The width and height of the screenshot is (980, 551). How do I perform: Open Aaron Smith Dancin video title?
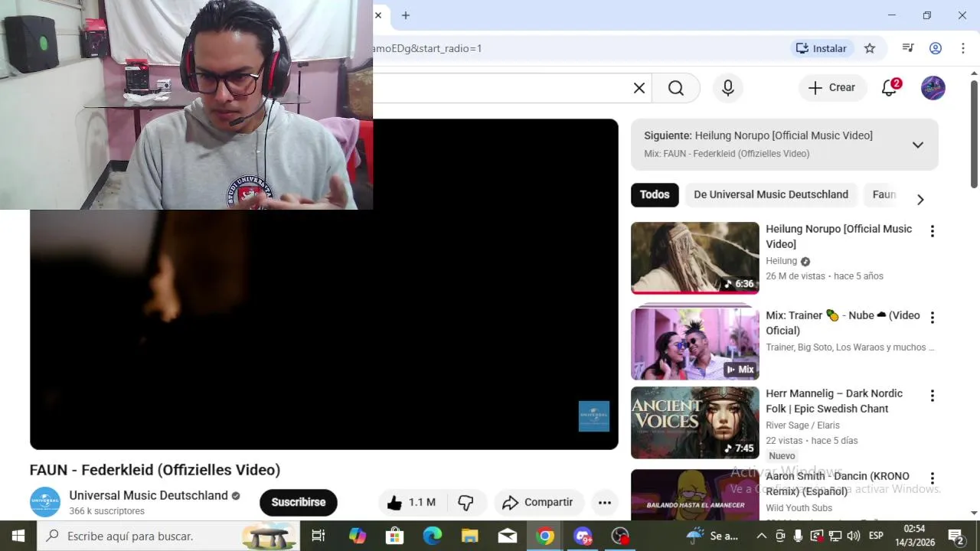[x=838, y=484]
